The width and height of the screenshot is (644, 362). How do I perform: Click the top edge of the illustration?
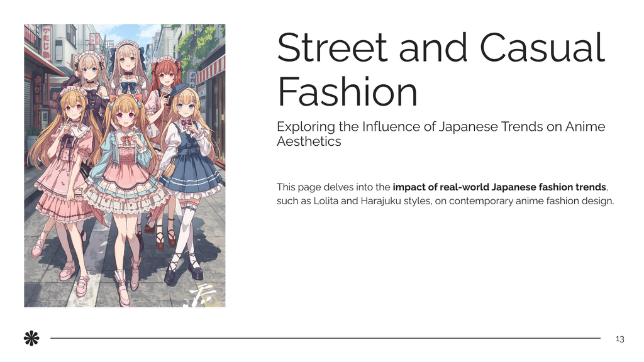pos(124,25)
